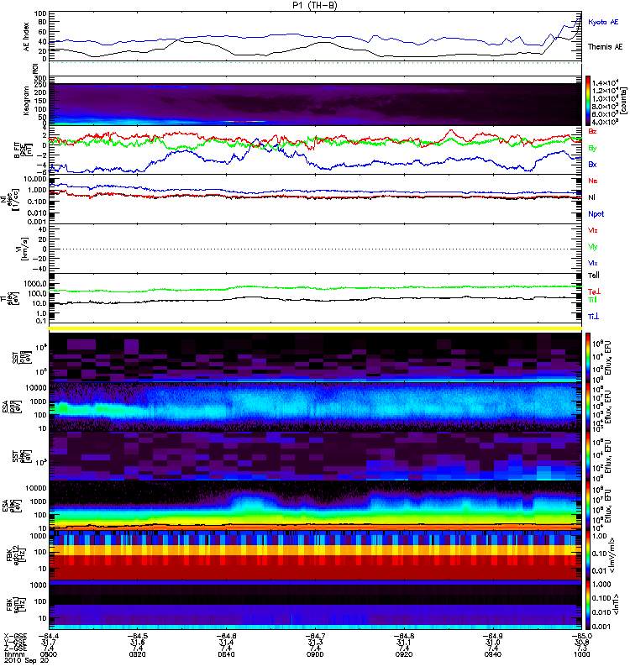Image resolution: width=630 pixels, height=672 pixels.
Task: Click the X-GSE value -64.7
Action: point(315,636)
